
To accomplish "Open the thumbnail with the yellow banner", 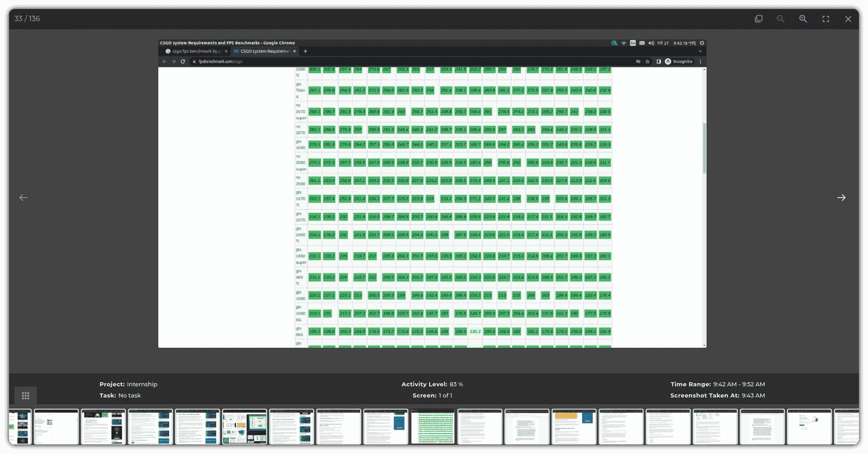I will 574,426.
